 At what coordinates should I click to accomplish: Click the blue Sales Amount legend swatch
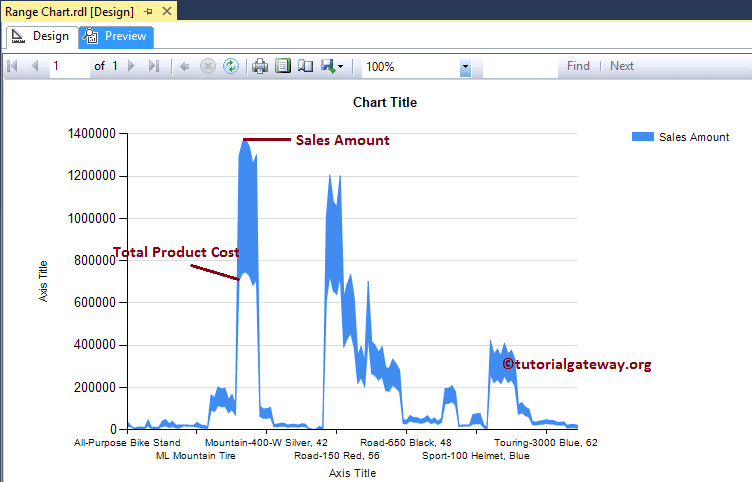click(643, 137)
